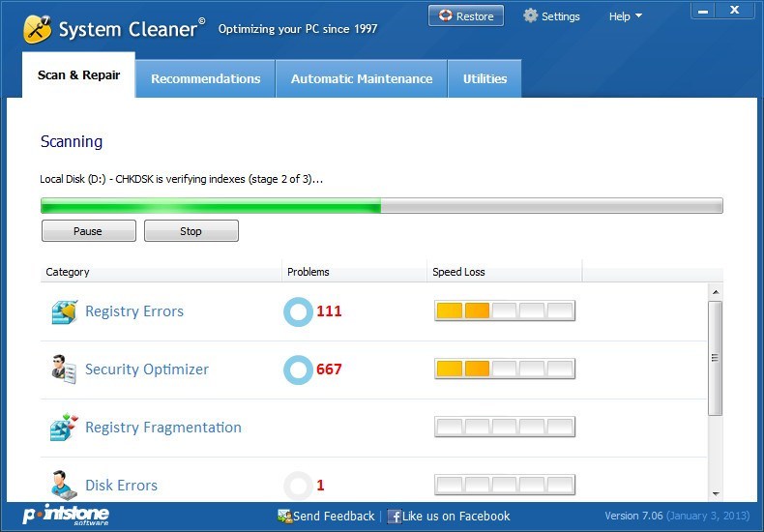Viewport: 764px width, 532px height.
Task: Open the Registry Fragmentation category link
Action: coord(163,428)
